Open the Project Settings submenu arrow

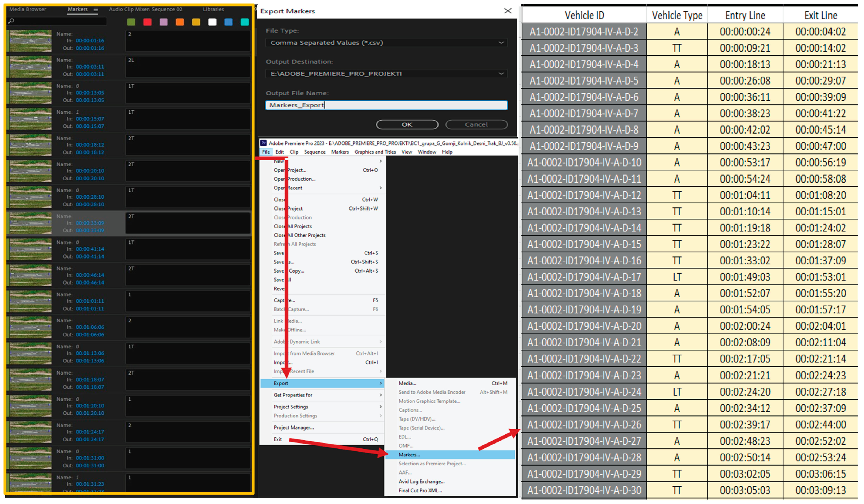click(x=381, y=407)
